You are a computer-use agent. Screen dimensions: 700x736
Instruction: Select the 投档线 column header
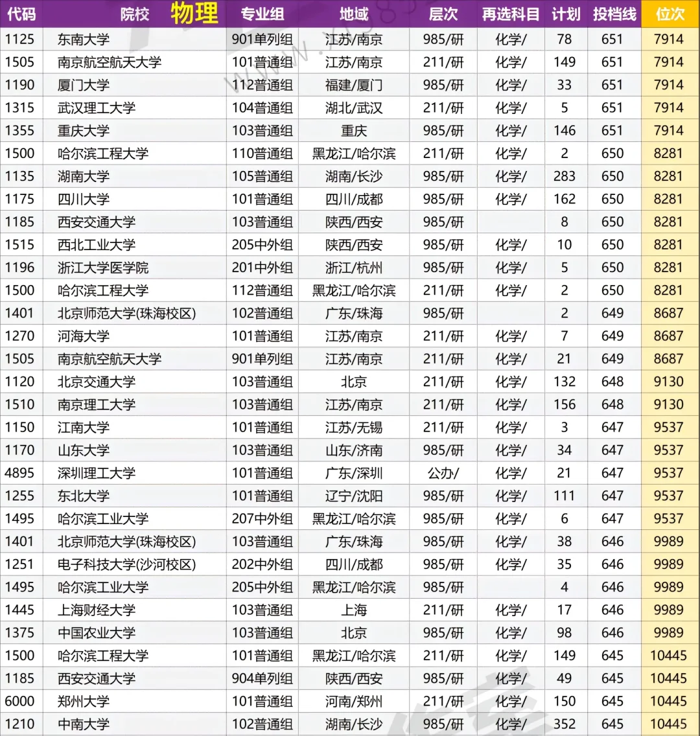613,14
